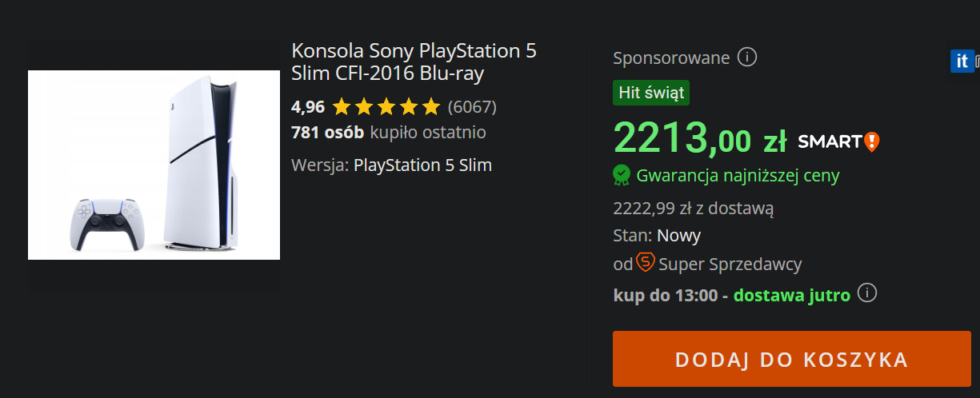Click the Super Sprzedawcy seller text

(730, 264)
